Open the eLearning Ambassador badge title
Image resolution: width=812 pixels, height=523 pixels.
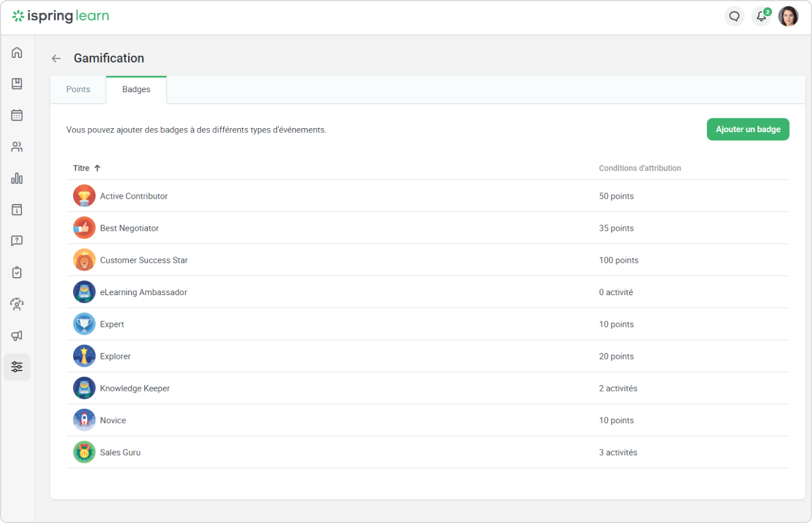[x=143, y=292]
